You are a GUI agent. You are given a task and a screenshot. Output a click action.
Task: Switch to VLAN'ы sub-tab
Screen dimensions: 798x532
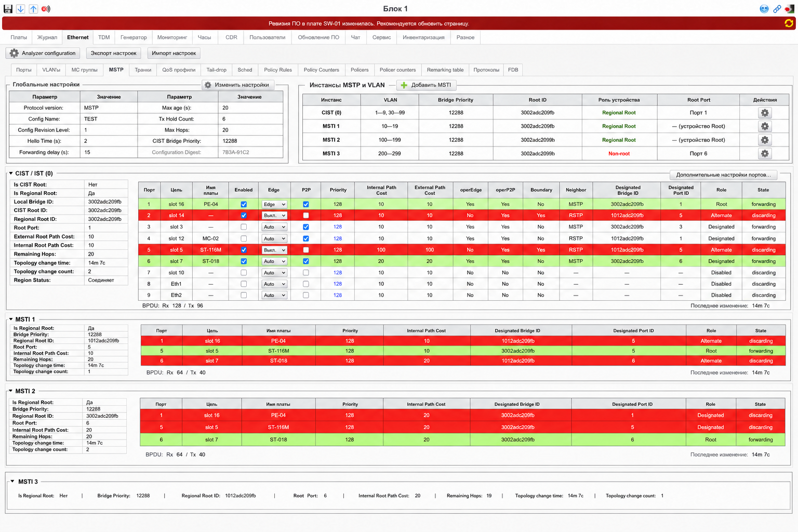(x=51, y=70)
